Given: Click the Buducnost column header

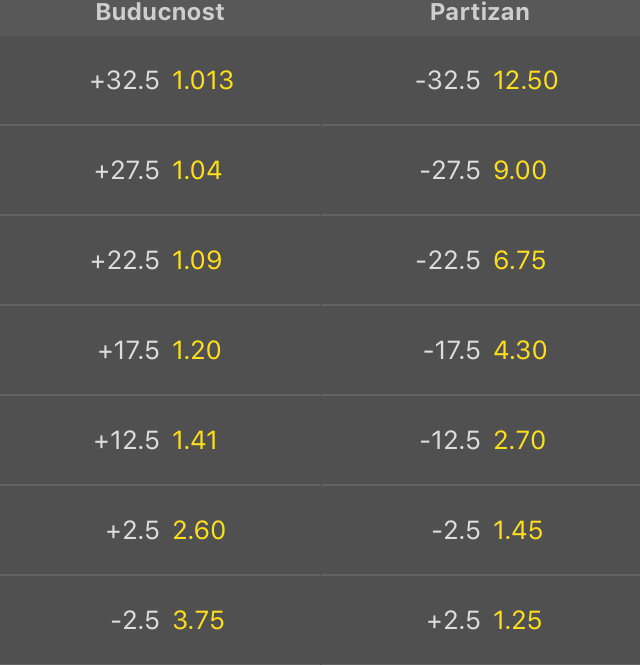Looking at the screenshot, I should click(x=160, y=13).
